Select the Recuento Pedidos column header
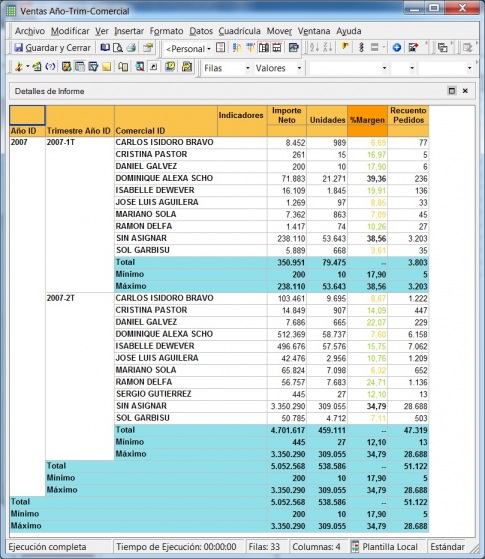Screen dimensions: 485x559 point(408,115)
